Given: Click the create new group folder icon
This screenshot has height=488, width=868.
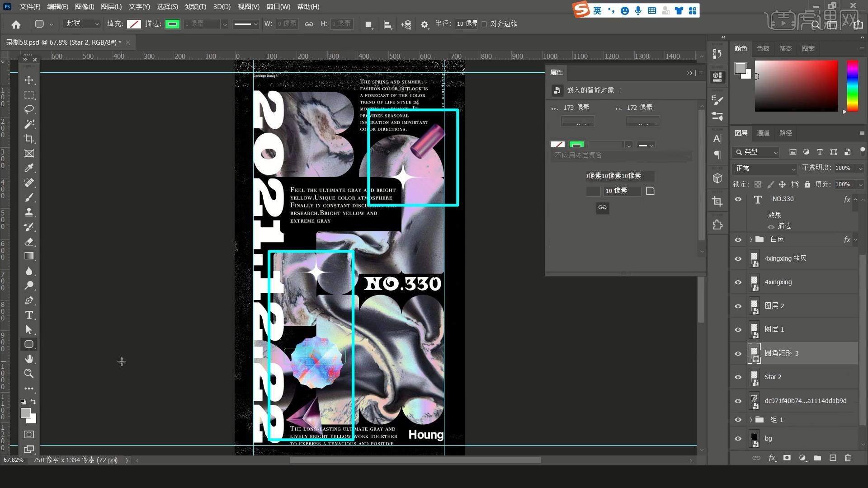Looking at the screenshot, I should point(817,458).
